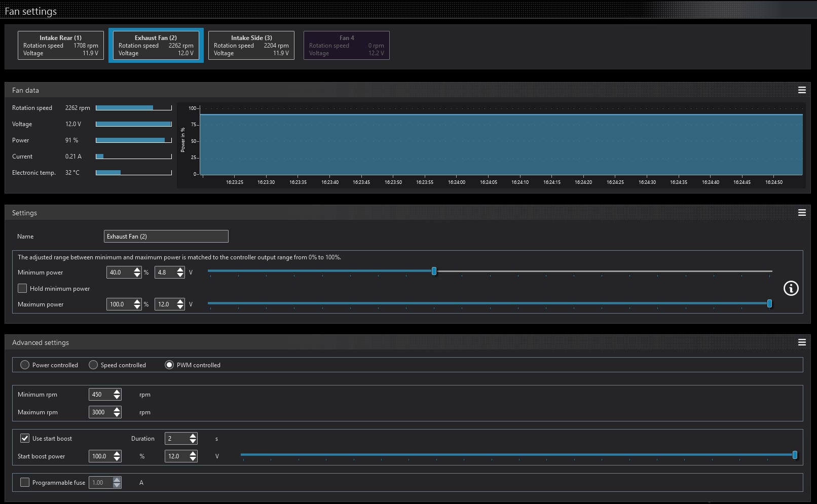817x504 pixels.
Task: Increase Maximum rpm with up arrow
Action: coord(117,409)
